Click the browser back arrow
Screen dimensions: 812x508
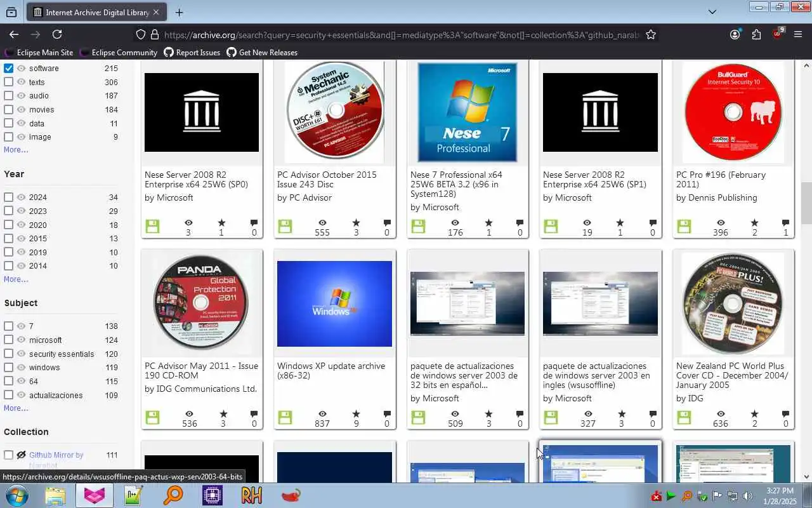click(x=14, y=34)
